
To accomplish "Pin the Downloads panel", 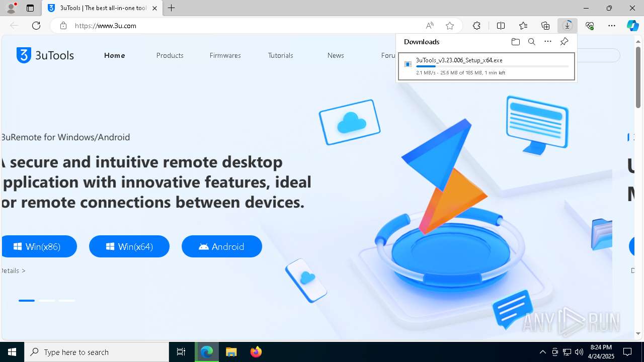I will click(x=564, y=42).
